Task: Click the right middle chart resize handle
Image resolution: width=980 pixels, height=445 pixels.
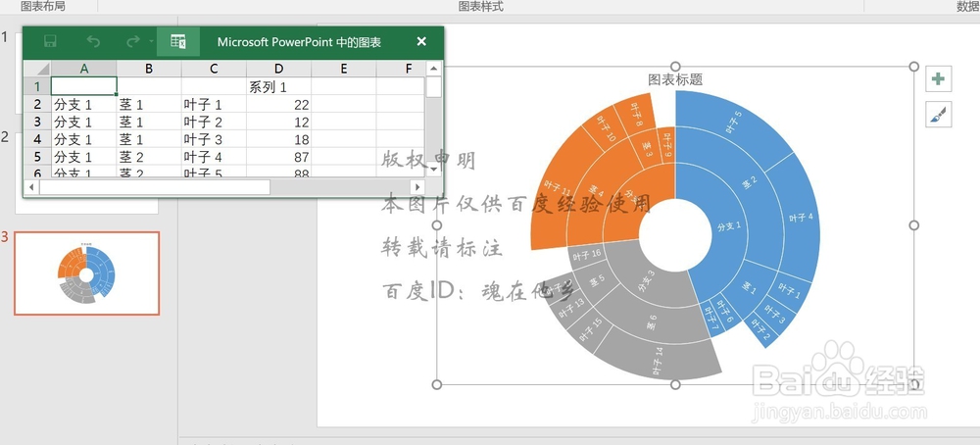Action: click(913, 225)
